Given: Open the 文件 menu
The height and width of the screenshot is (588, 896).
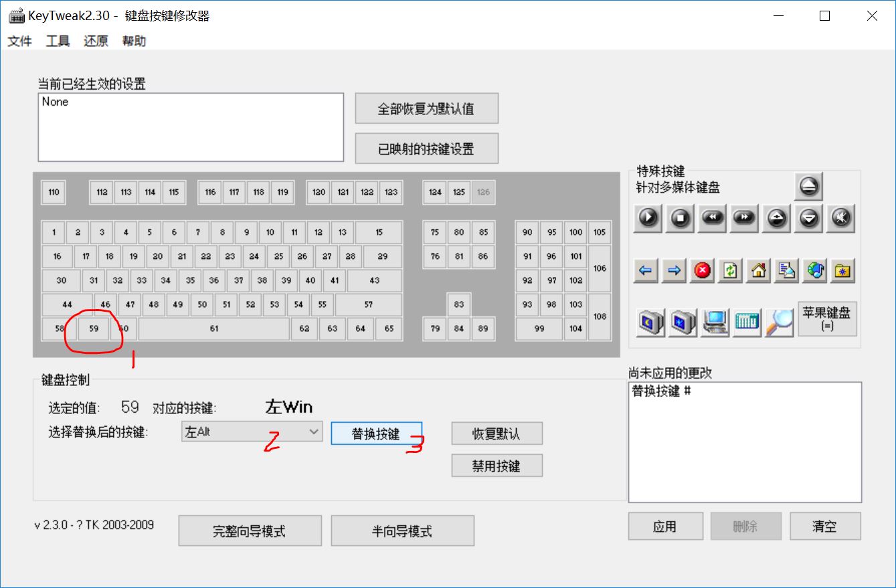Looking at the screenshot, I should tap(19, 41).
